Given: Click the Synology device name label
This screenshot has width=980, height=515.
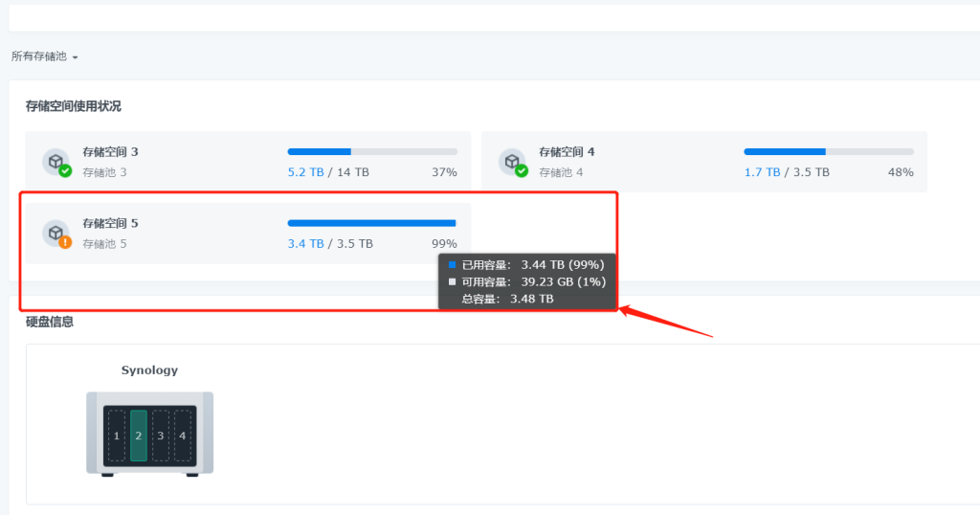Looking at the screenshot, I should (x=149, y=370).
